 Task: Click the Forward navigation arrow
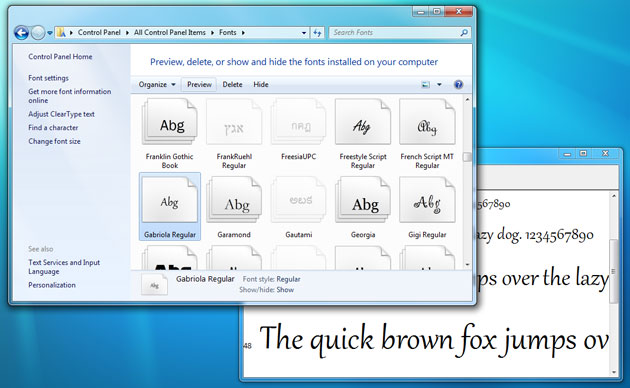(38, 33)
